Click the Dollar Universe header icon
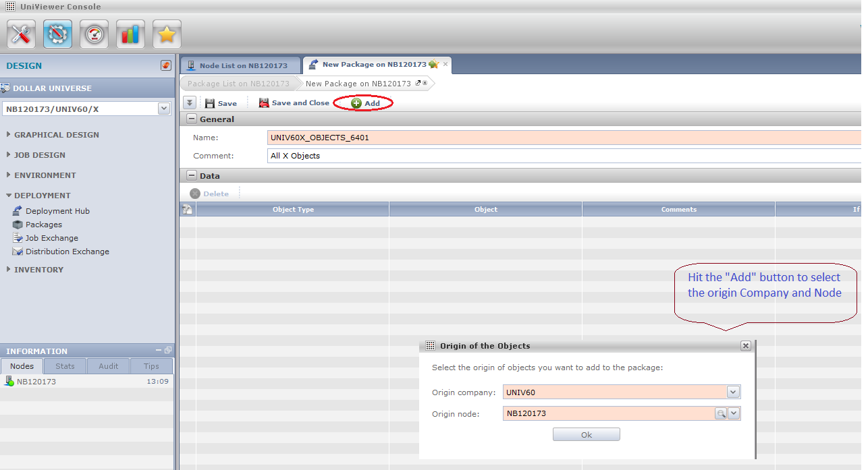 click(5, 88)
